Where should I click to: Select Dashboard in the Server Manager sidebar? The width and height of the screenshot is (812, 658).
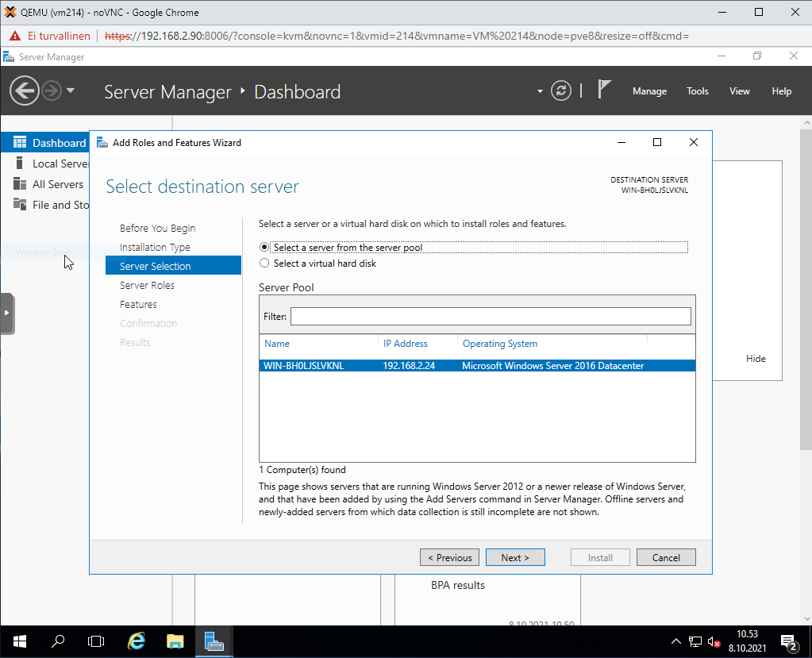pyautogui.click(x=45, y=143)
